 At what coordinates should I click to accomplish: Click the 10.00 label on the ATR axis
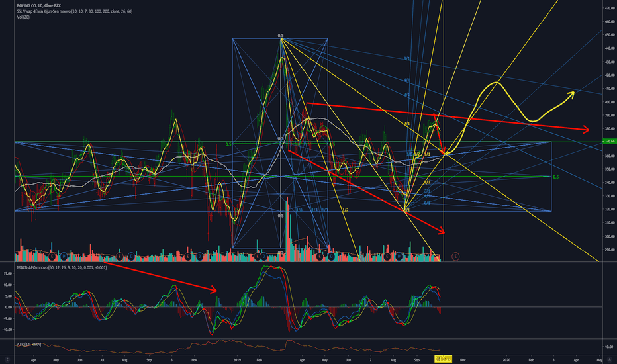pyautogui.click(x=609, y=347)
